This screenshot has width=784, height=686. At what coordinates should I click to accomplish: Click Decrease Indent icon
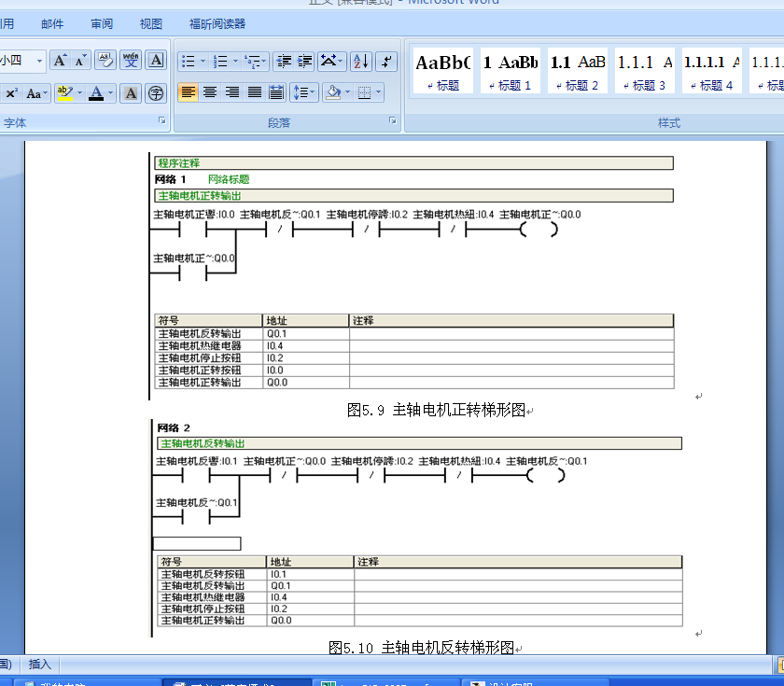point(284,62)
